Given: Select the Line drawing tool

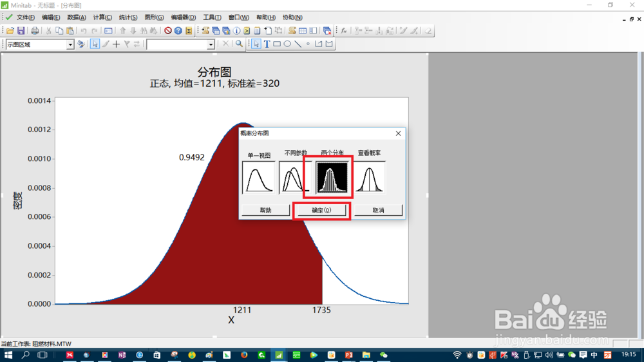Looking at the screenshot, I should [x=298, y=44].
